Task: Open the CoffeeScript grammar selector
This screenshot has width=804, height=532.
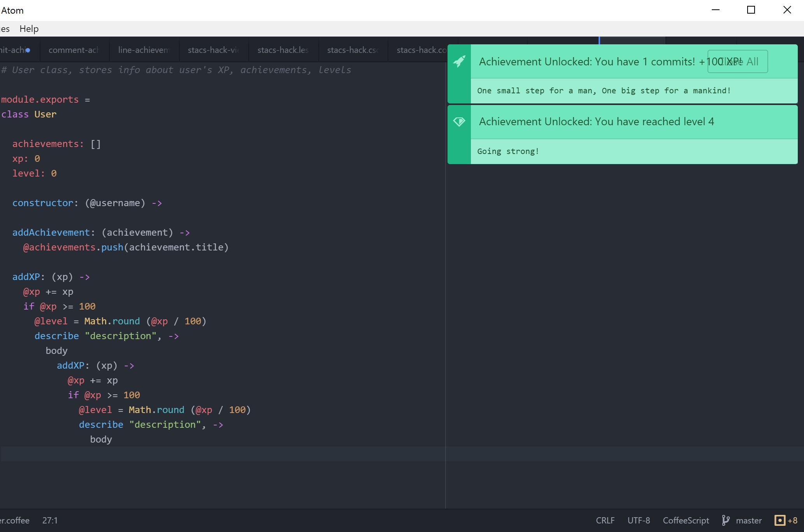Action: tap(686, 520)
